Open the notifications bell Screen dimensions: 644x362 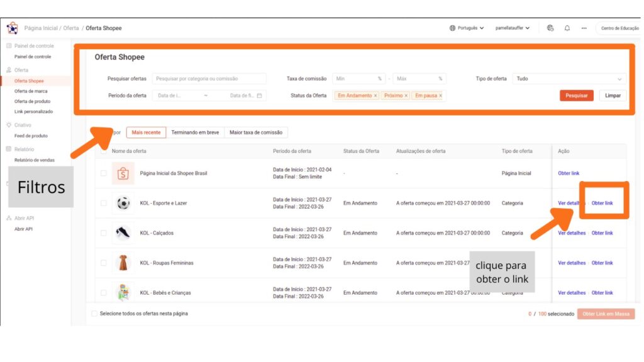point(567,28)
